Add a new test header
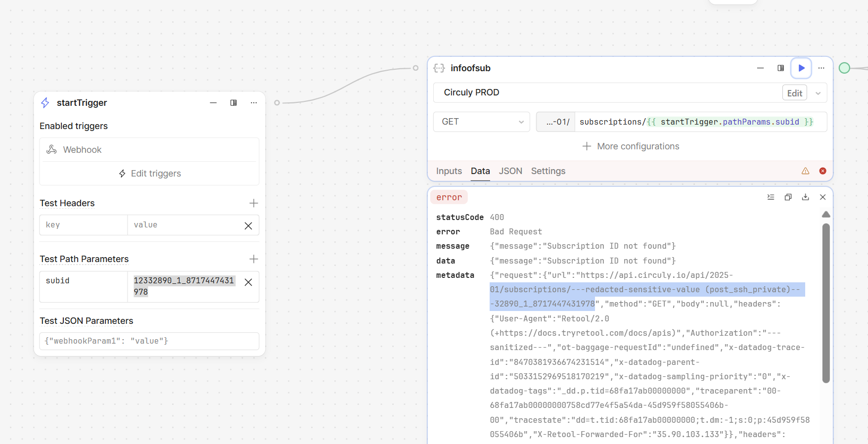The height and width of the screenshot is (444, 868). click(x=254, y=203)
